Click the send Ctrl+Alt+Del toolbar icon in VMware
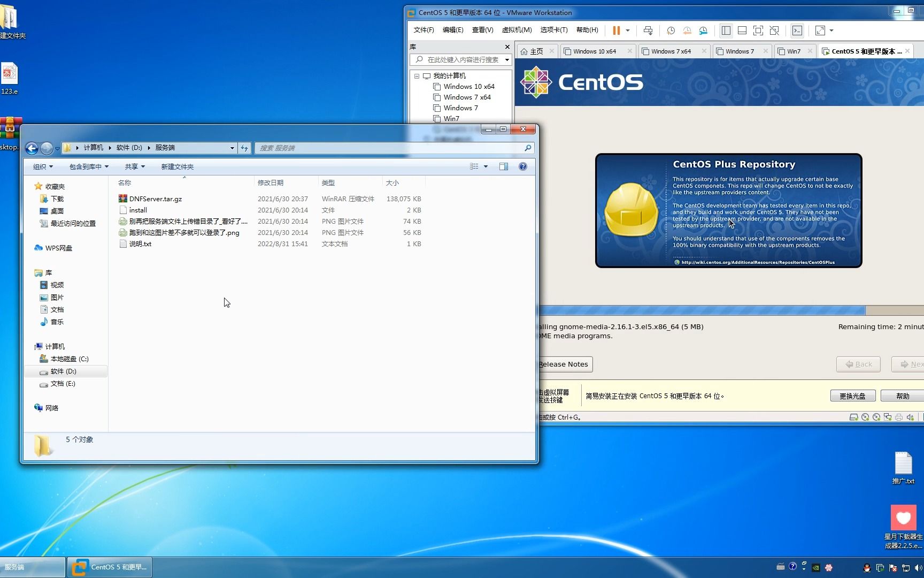Viewport: 924px width, 578px height. 648,31
